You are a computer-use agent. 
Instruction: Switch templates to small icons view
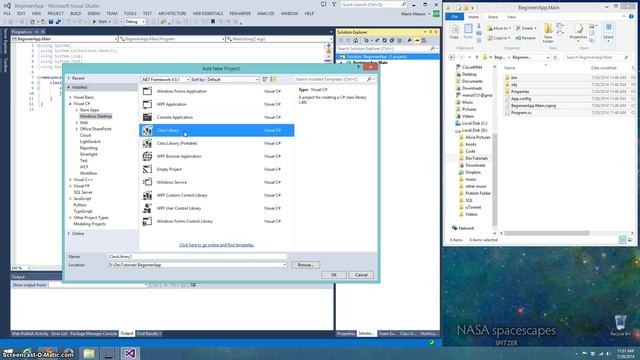click(x=265, y=79)
